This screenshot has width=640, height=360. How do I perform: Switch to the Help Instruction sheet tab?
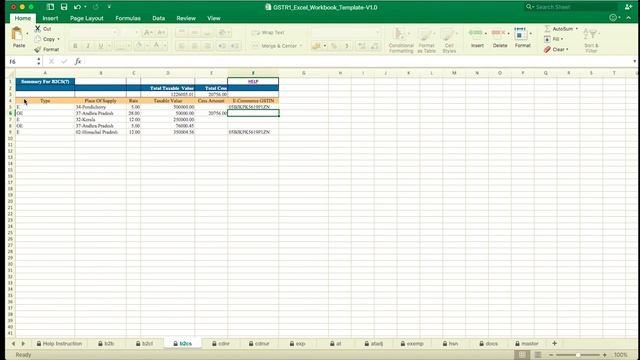tap(60, 344)
